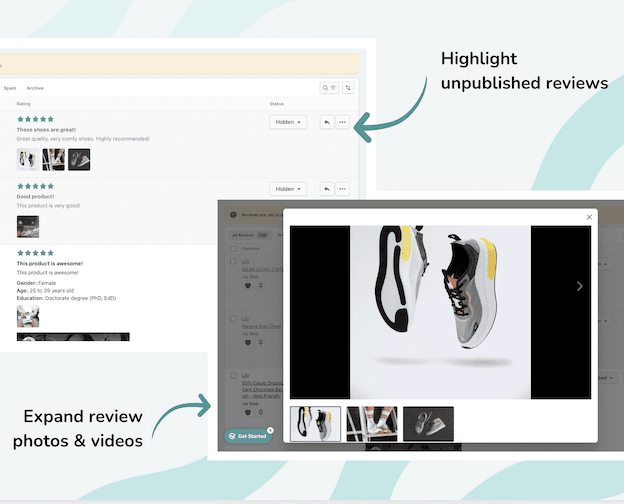This screenshot has width=624, height=504.
Task: Click the Get Started button
Action: coord(246,436)
